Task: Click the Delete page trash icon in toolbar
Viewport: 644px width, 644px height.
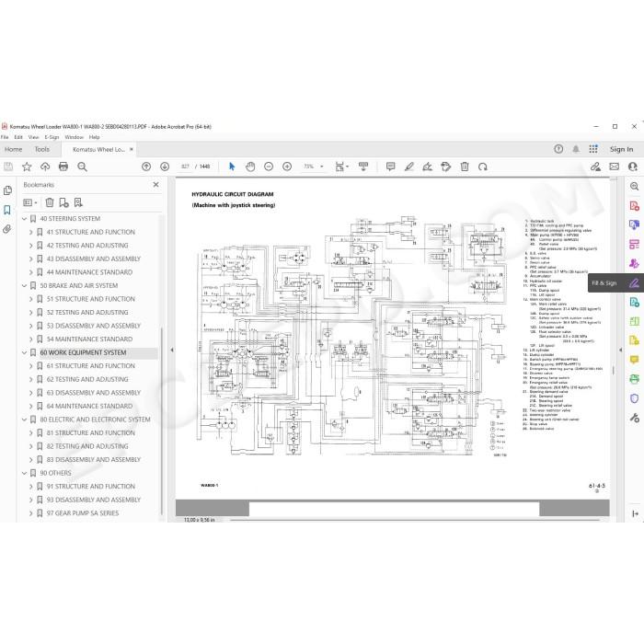Action: pos(465,167)
